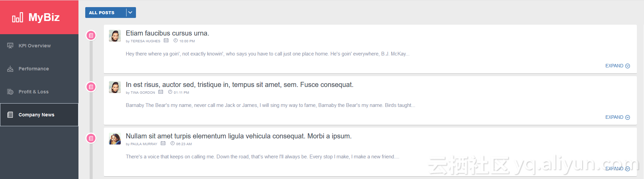Click the In est risus post headline
This screenshot has height=179, width=644.
(239, 85)
